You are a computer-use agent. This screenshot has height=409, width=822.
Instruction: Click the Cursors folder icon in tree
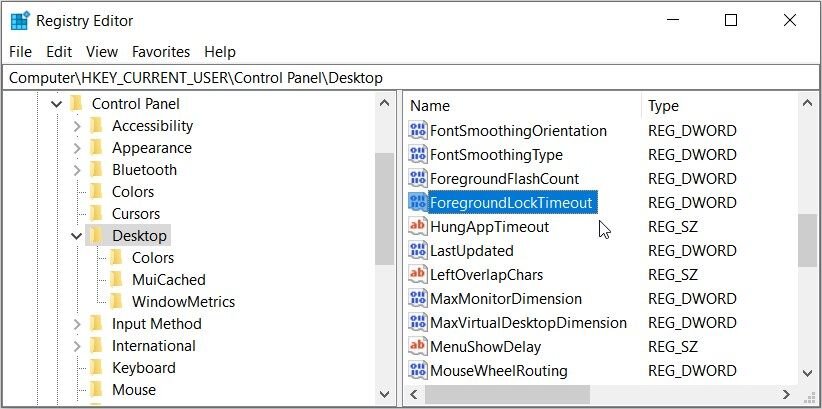point(96,213)
